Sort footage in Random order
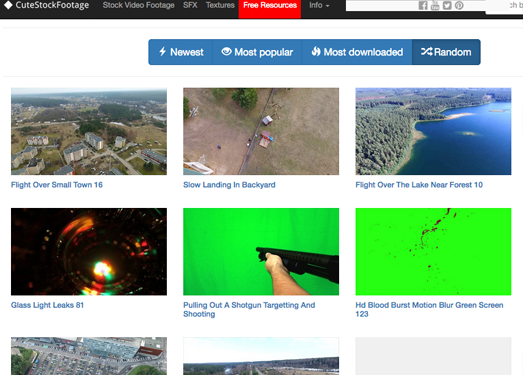The height and width of the screenshot is (375, 523). tap(446, 52)
